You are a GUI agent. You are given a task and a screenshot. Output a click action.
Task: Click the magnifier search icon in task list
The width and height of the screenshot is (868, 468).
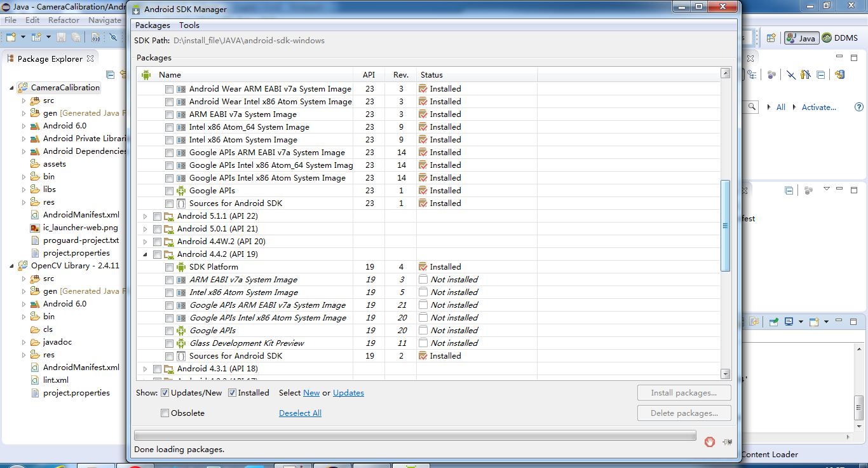pyautogui.click(x=752, y=107)
